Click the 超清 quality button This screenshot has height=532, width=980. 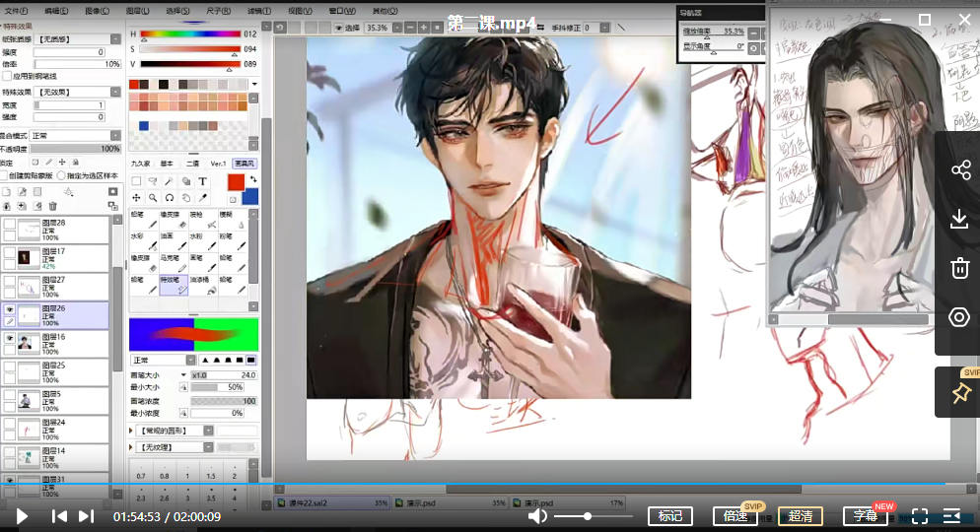click(x=801, y=516)
